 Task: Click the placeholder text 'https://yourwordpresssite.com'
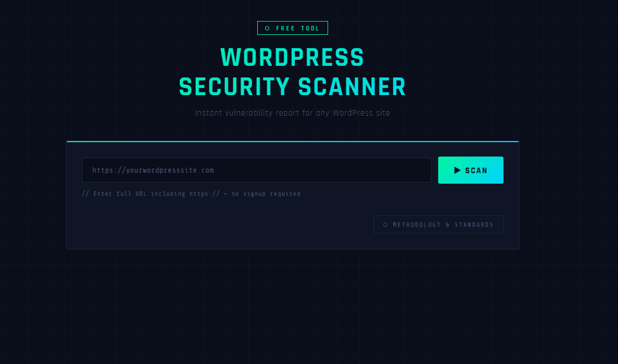[153, 170]
